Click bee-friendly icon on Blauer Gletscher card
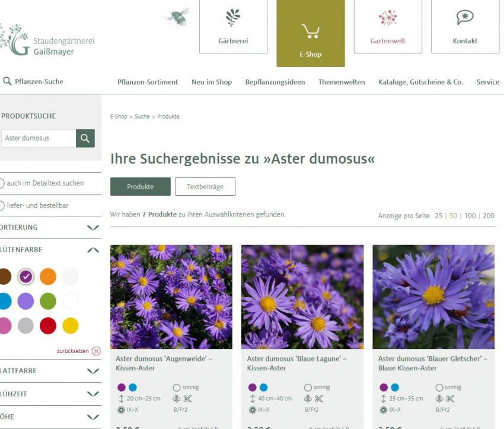Image resolution: width=504 pixels, height=429 pixels. 439,399
